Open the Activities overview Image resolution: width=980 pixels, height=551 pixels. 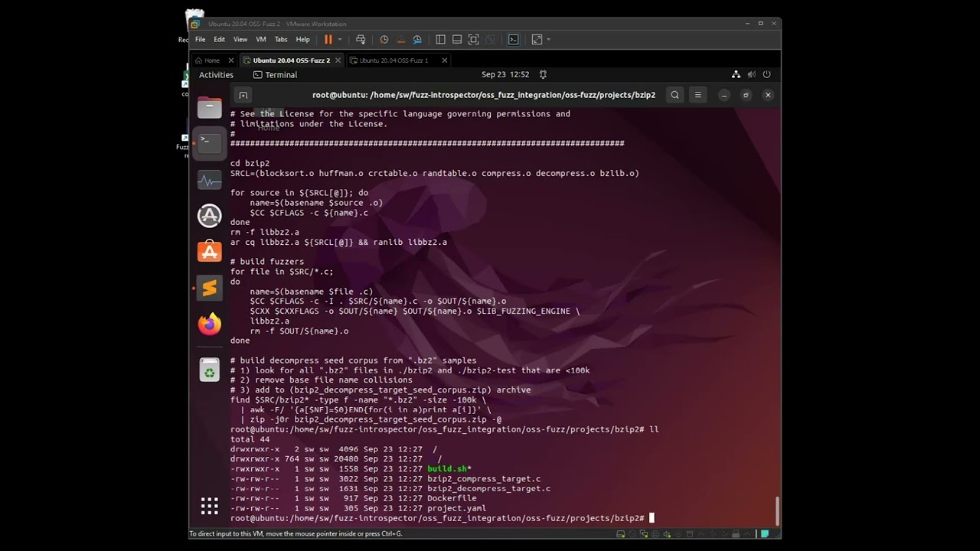tap(216, 74)
